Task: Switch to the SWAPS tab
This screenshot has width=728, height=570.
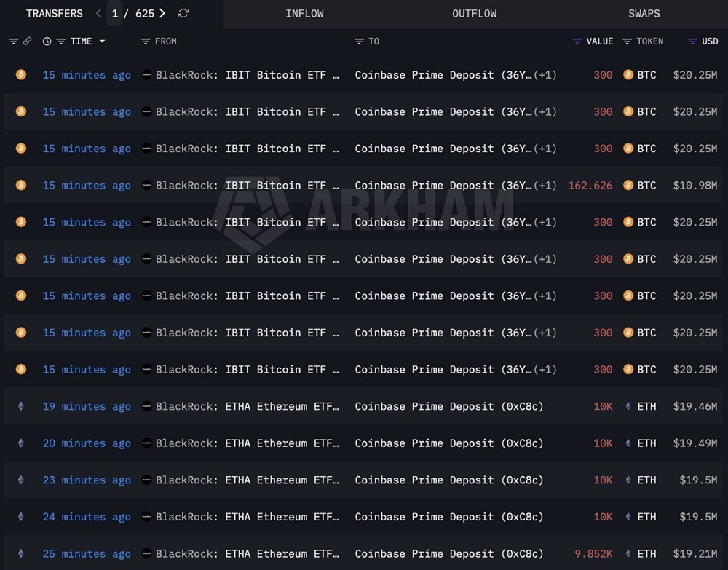Action: tap(644, 13)
